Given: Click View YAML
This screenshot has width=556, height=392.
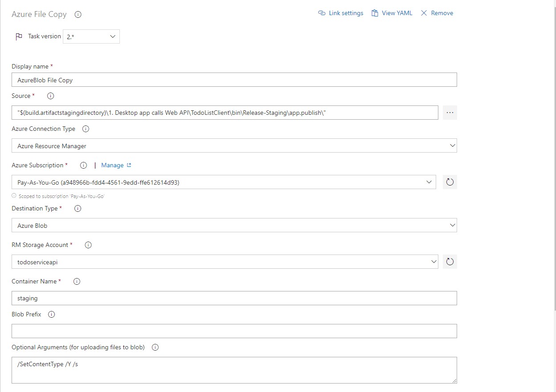Looking at the screenshot, I should point(392,13).
